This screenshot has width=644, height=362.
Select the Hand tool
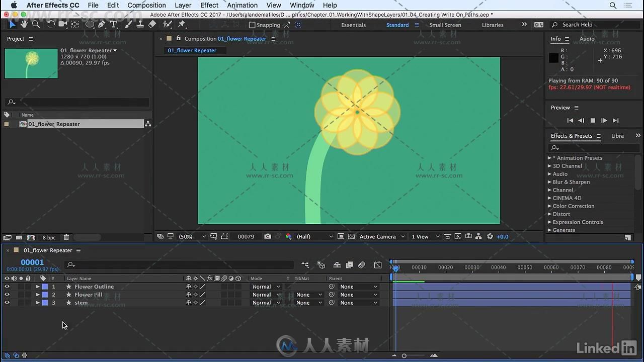(x=24, y=24)
